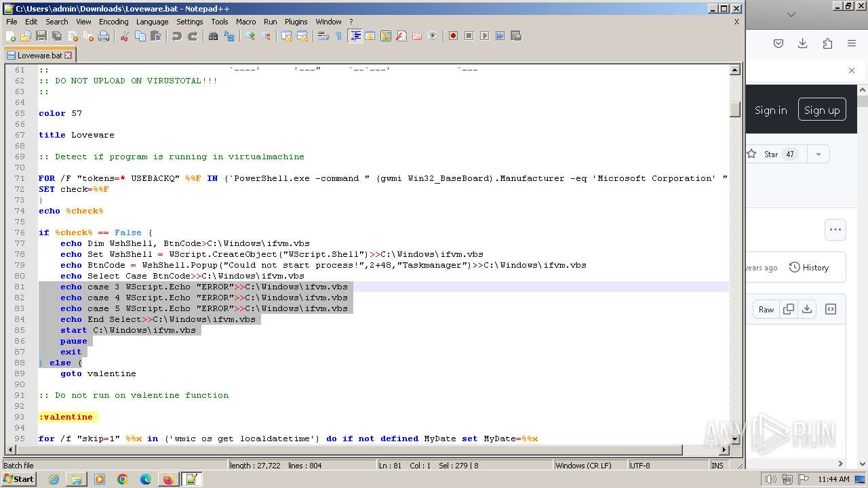Toggle the Document Map panel
Screen dimensions: 868x488
pyautogui.click(x=386, y=36)
